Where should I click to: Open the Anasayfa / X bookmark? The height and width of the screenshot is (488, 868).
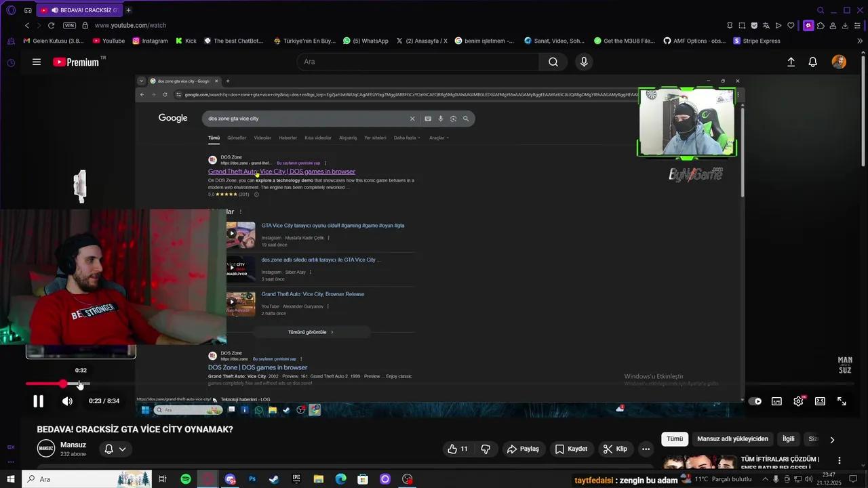click(x=421, y=41)
